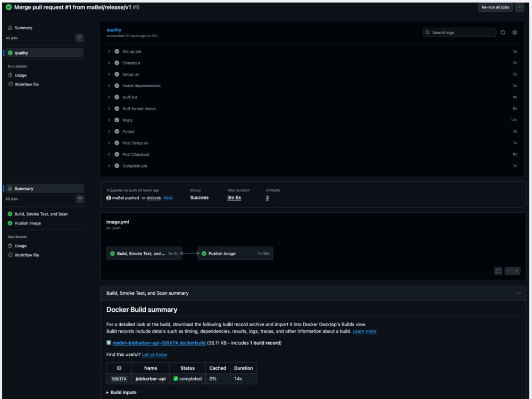The width and height of the screenshot is (532, 399).
Task: Download the ma8el~jobharbor-api dockerbuild archive
Action: (x=159, y=343)
